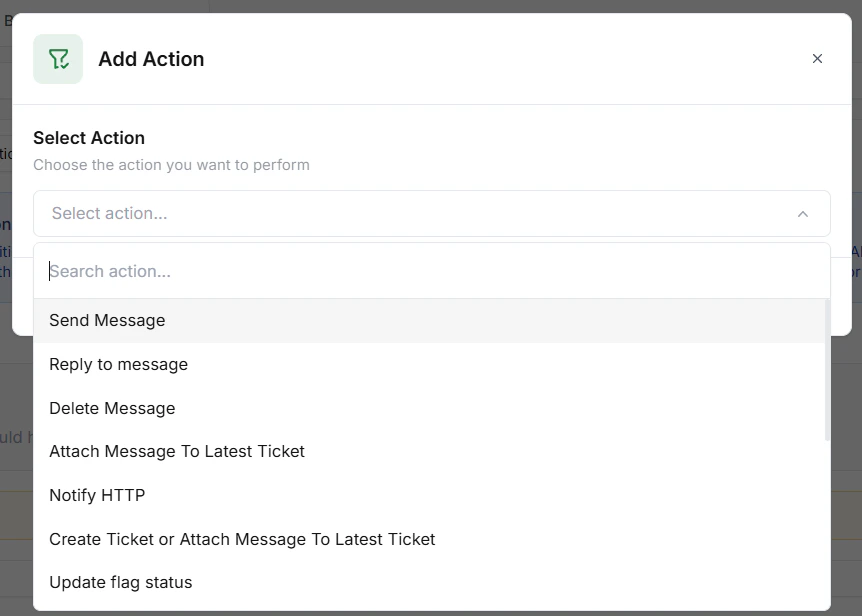Image resolution: width=862 pixels, height=616 pixels.
Task: Choose the Reply to message action
Action: (x=118, y=364)
